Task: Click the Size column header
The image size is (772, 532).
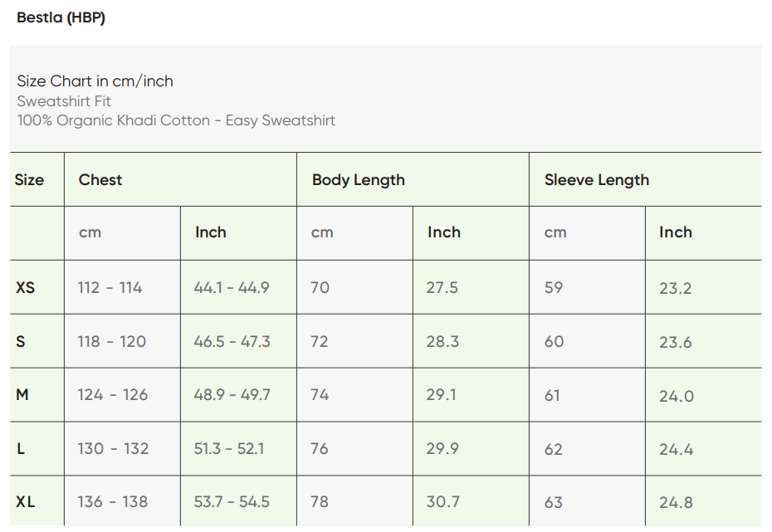Action: [x=29, y=180]
